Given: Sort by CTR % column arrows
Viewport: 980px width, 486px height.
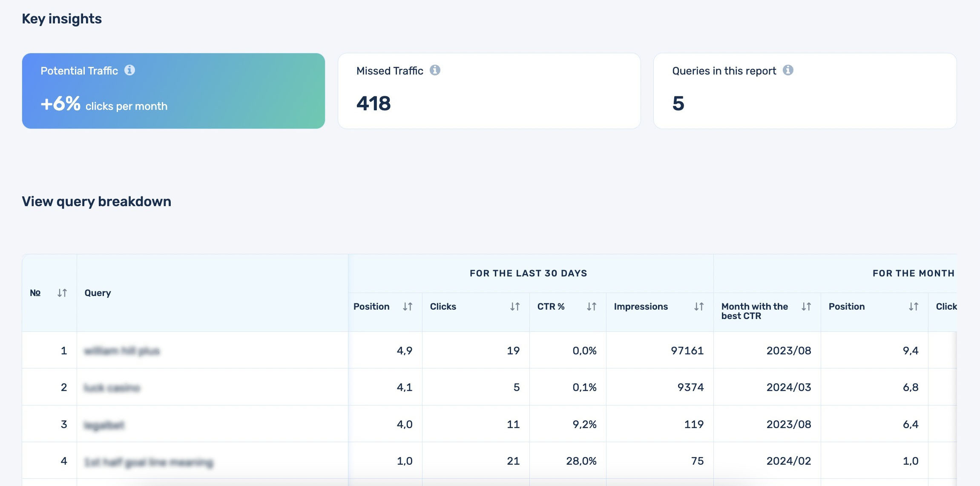Looking at the screenshot, I should pos(592,306).
